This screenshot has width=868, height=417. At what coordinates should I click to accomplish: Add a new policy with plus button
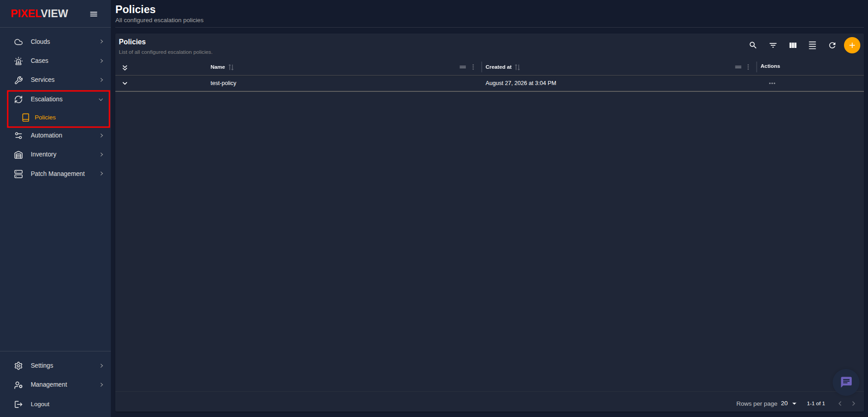(852, 45)
